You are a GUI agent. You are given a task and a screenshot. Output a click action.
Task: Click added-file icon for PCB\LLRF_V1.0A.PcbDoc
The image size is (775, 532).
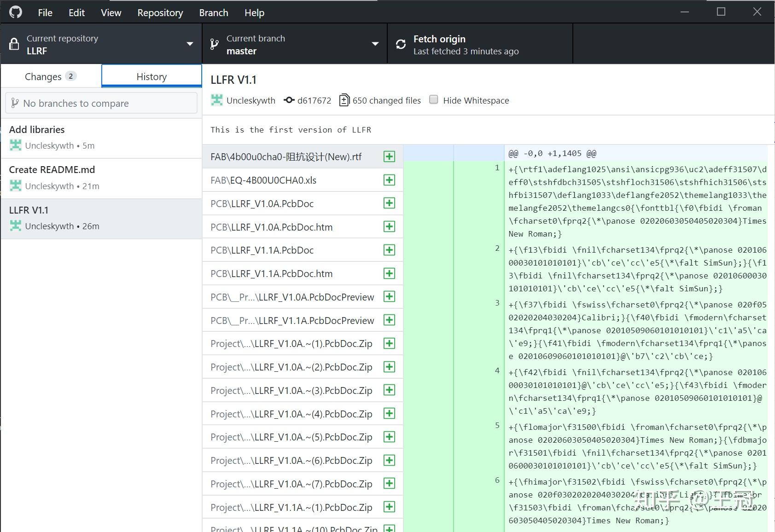389,203
